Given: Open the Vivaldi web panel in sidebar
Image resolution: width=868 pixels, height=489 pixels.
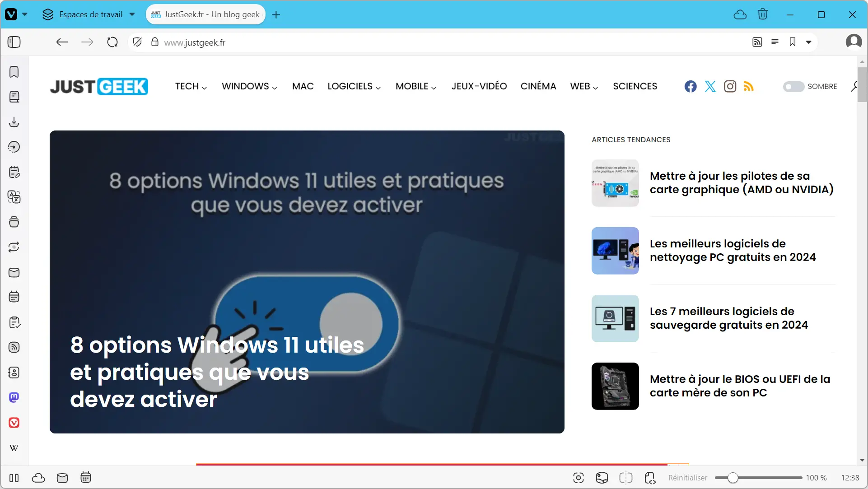Looking at the screenshot, I should click(x=14, y=423).
